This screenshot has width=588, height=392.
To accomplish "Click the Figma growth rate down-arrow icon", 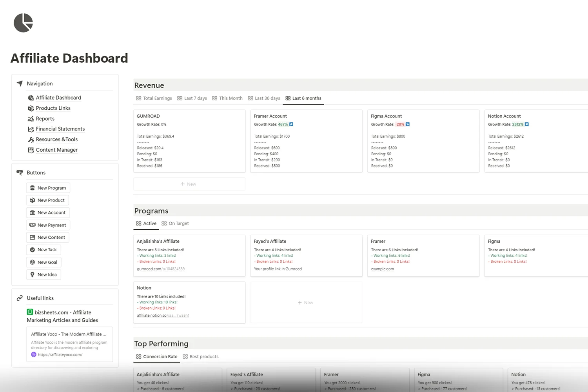I will click(408, 124).
